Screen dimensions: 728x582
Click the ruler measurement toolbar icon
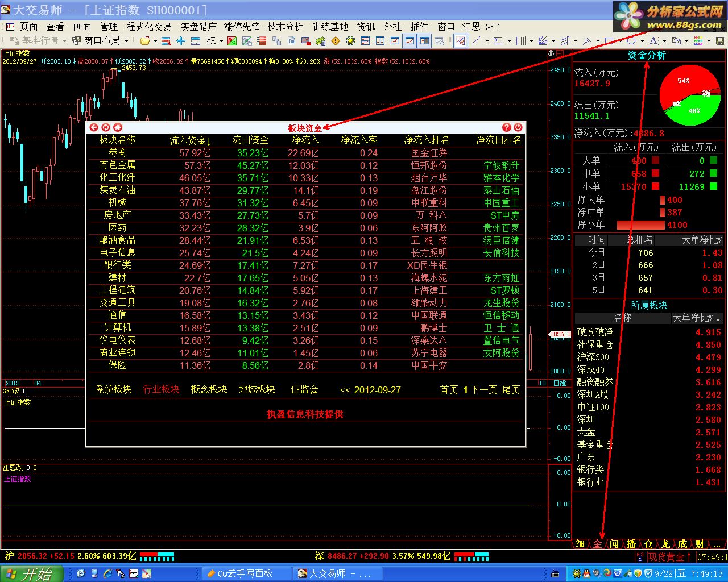coord(196,41)
